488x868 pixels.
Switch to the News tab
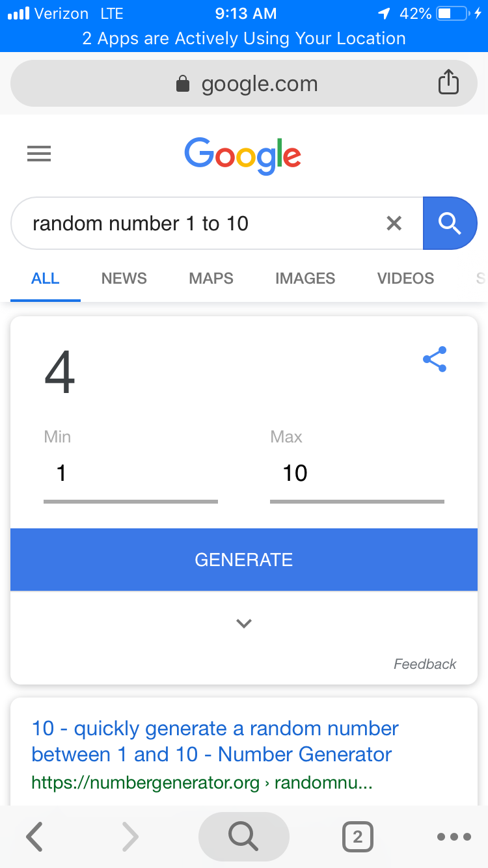pos(124,278)
